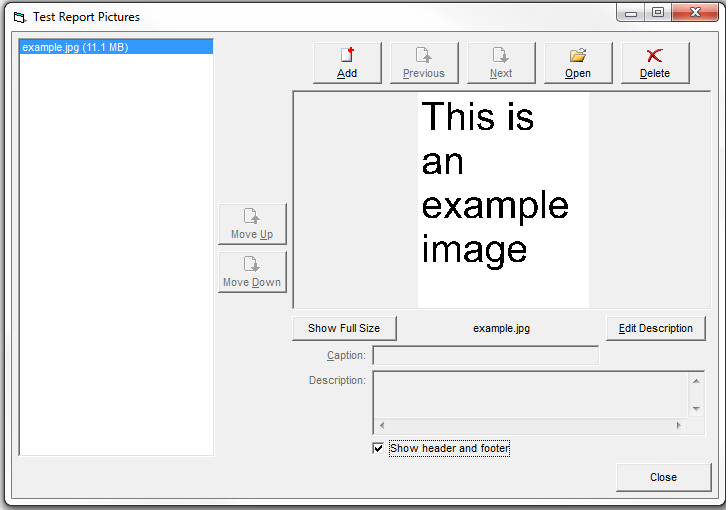Advance to the Next picture
Image resolution: width=728 pixels, height=510 pixels.
(501, 62)
